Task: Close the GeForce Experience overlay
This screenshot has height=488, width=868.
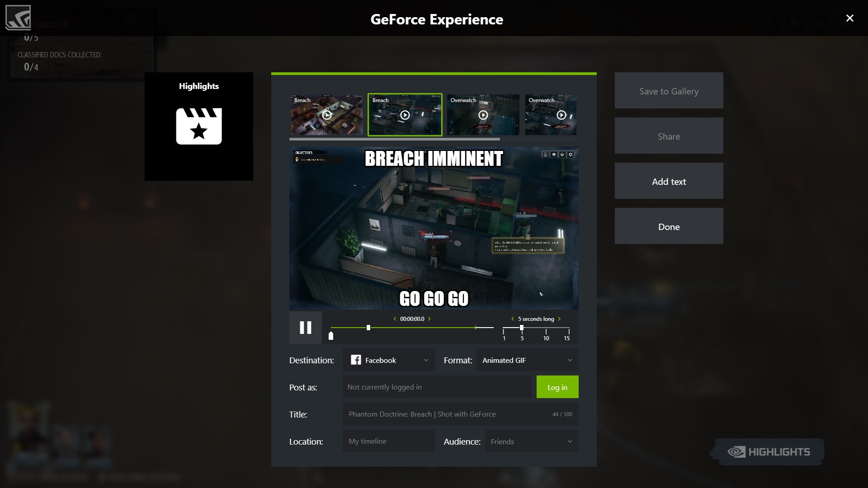Action: pyautogui.click(x=850, y=18)
